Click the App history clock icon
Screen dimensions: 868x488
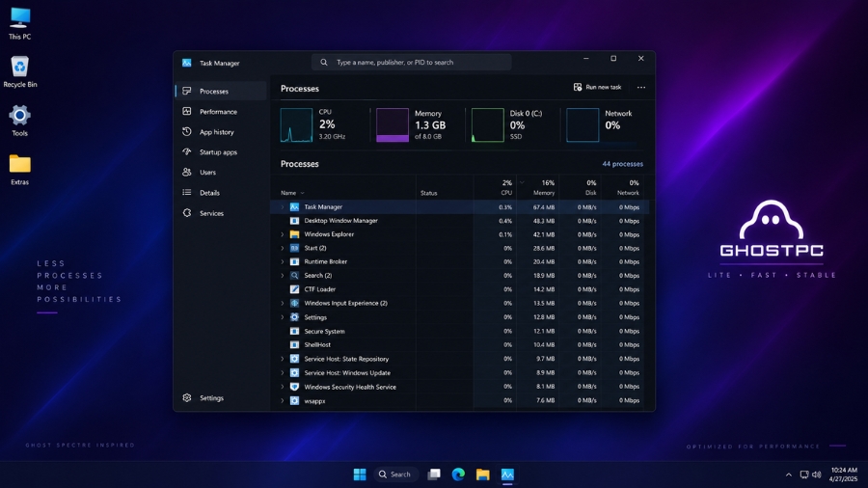point(187,132)
